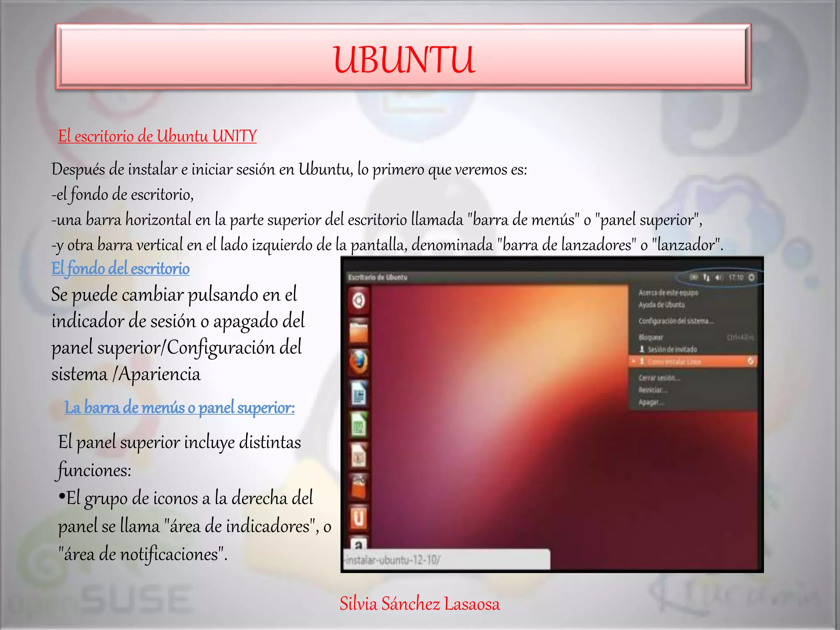Select 'Cerrar sesión...' menu entry
The image size is (840, 630).
[x=659, y=378]
